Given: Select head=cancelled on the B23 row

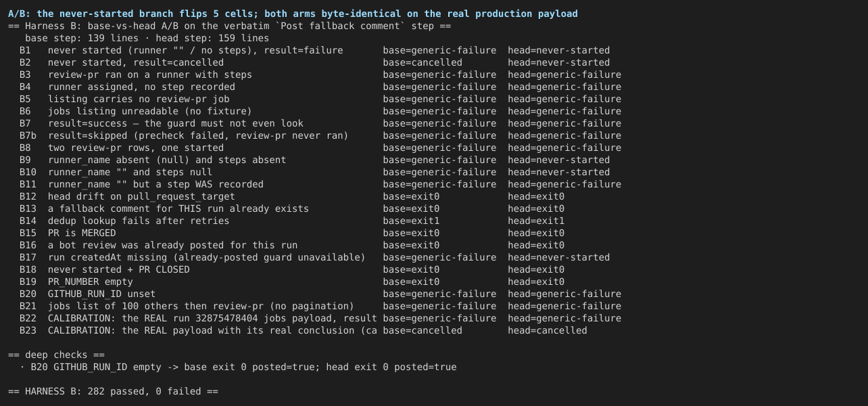Looking at the screenshot, I should point(548,330).
